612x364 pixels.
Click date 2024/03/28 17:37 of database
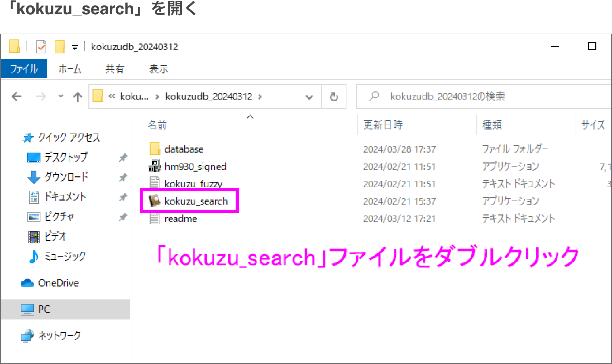click(400, 149)
